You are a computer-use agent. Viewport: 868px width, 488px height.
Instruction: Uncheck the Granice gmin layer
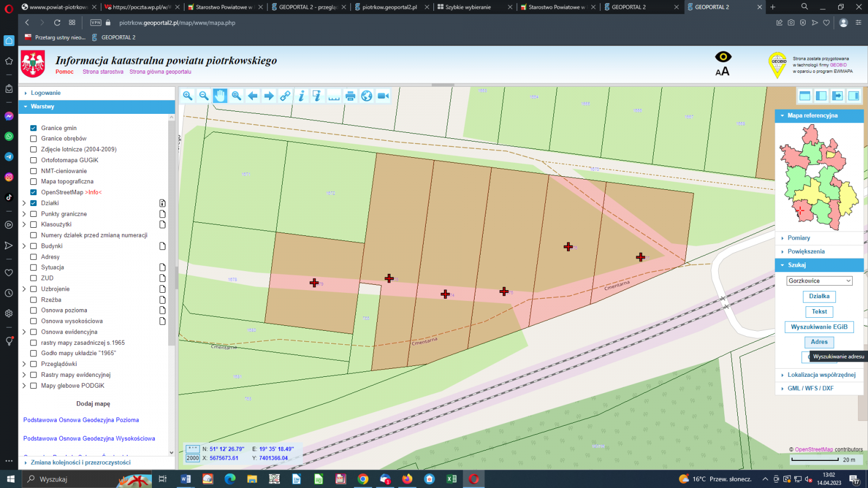point(34,128)
